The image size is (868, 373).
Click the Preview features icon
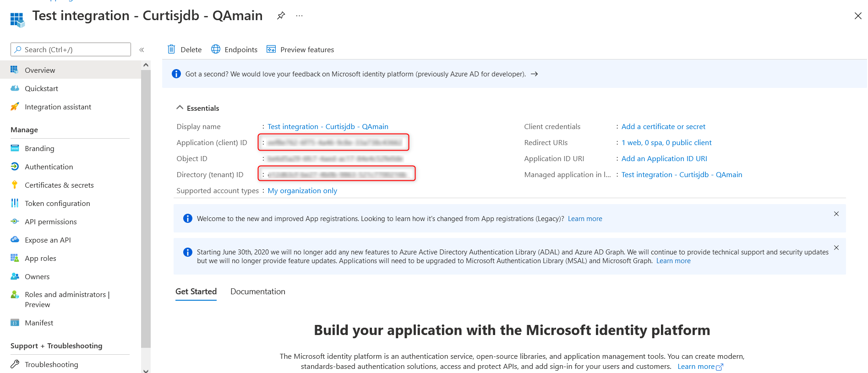271,49
